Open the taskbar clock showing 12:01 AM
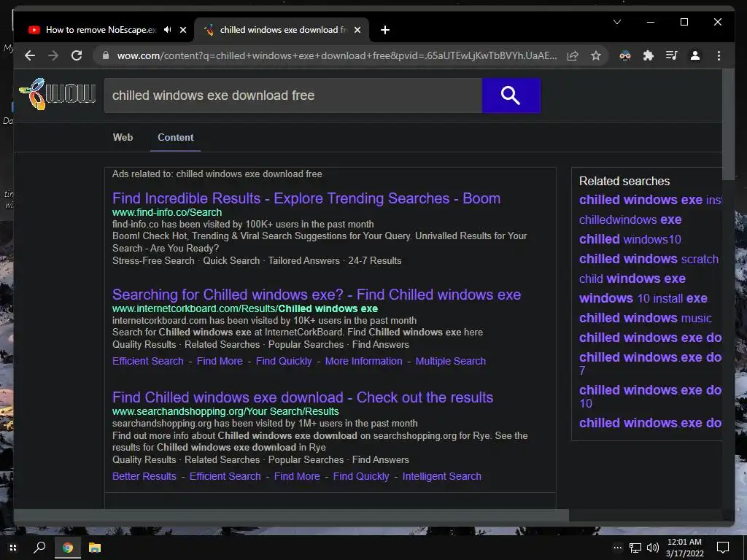 (x=684, y=548)
